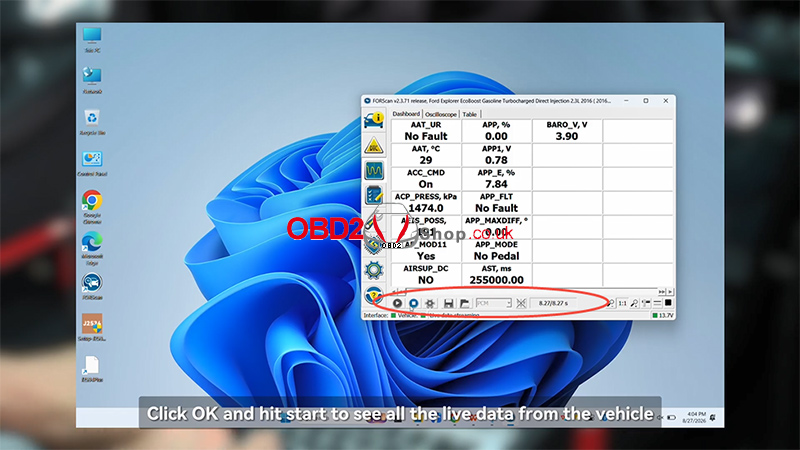This screenshot has width=800, height=450.
Task: Select the Google Chrome desktop shortcut
Action: pos(92,207)
